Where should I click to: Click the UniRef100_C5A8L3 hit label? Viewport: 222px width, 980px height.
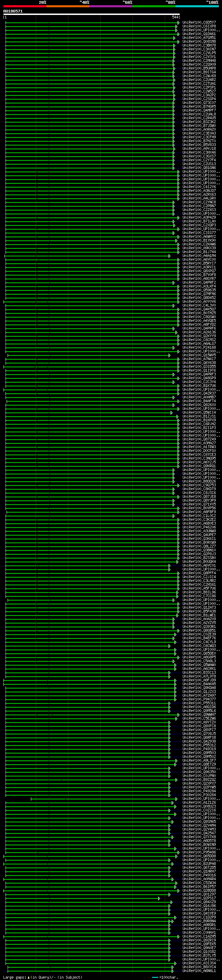coord(199,661)
